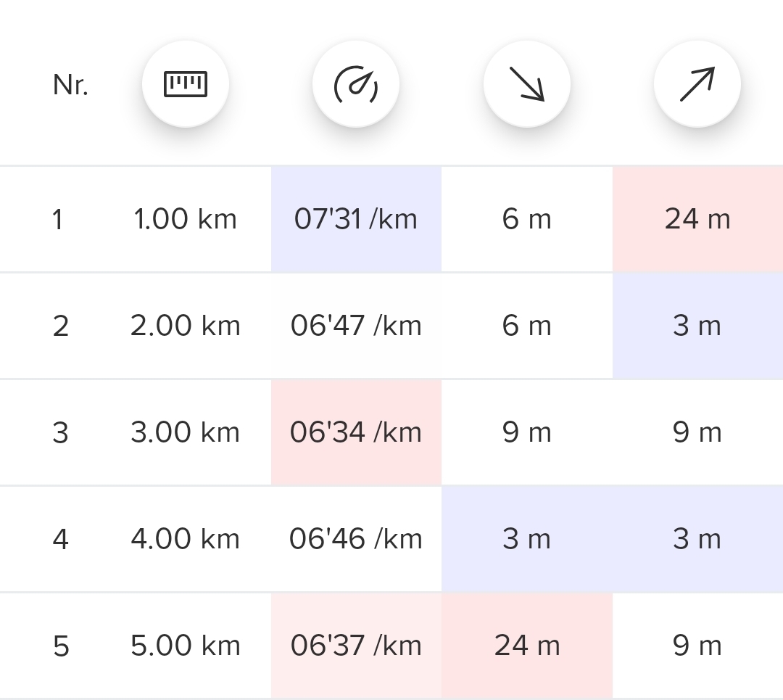Tap the 24 m descent in split 5
The height and width of the screenshot is (700, 783).
pyautogui.click(x=527, y=646)
